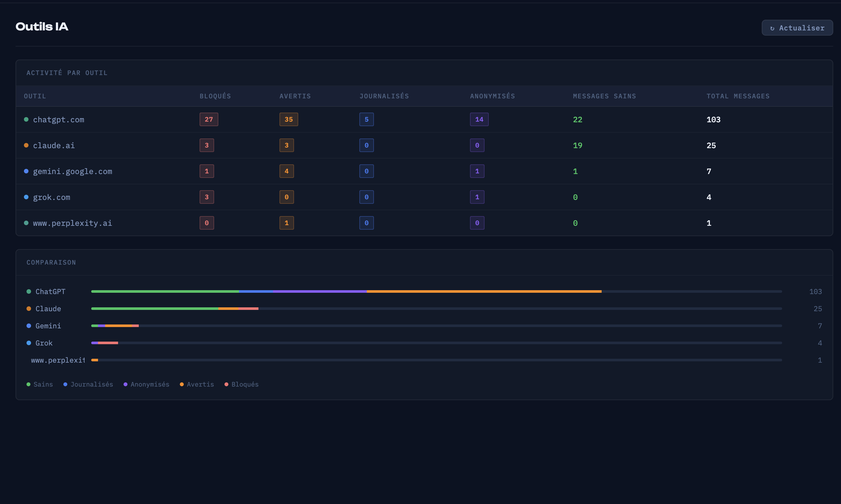841x504 pixels.
Task: Select the grok.com row label
Action: (51, 197)
